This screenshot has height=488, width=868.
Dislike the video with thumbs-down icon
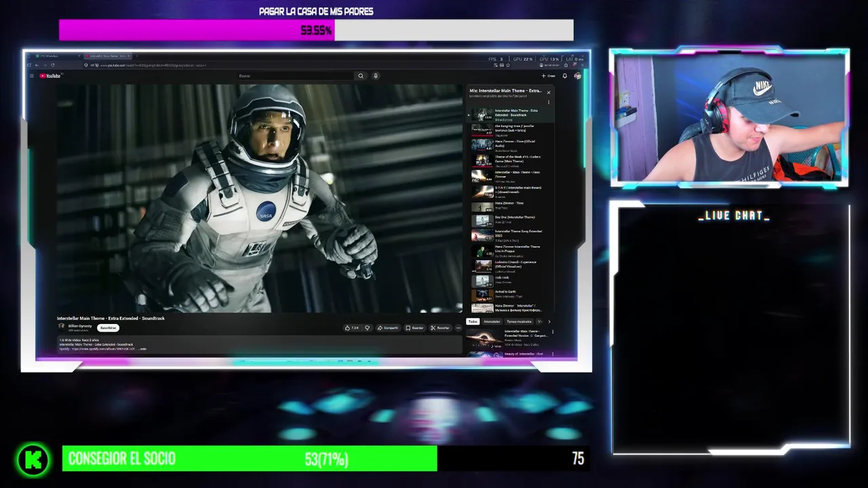(368, 328)
